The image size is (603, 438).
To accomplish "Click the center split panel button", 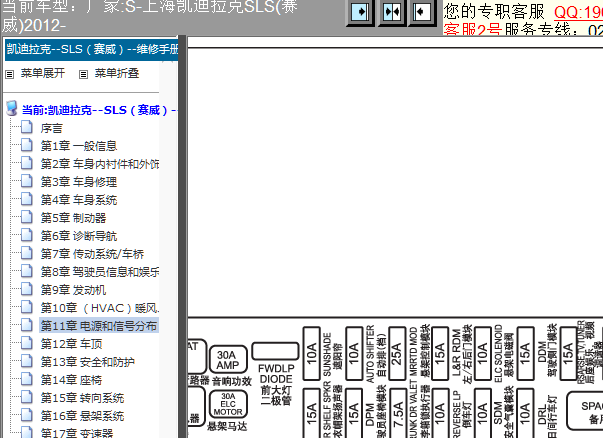I will 391,12.
